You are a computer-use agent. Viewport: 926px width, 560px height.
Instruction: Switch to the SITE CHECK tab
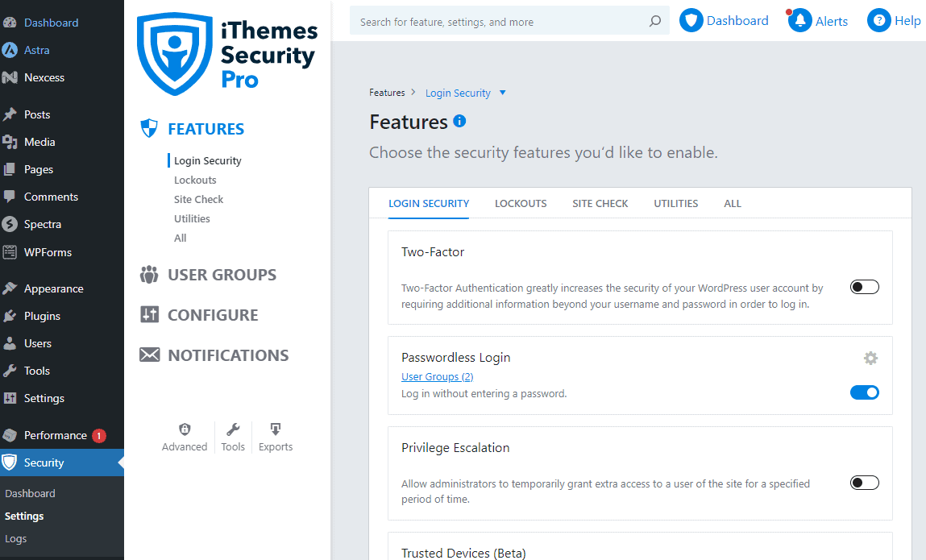(x=600, y=203)
